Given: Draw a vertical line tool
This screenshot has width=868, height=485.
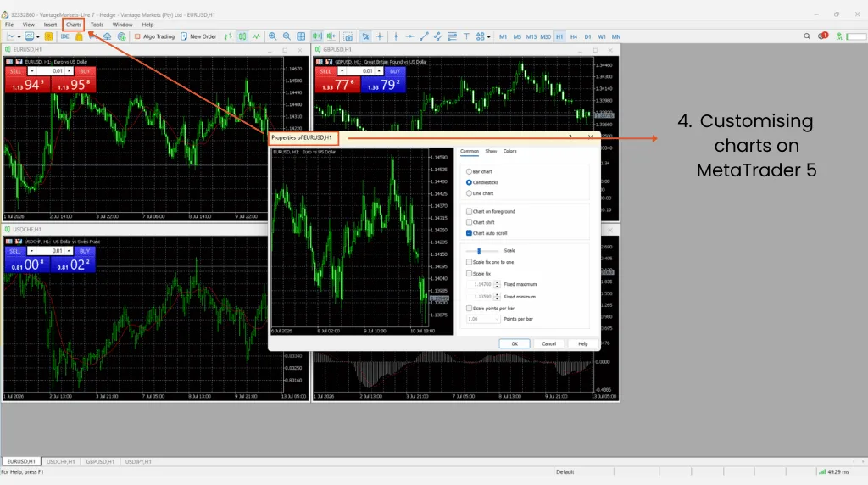Looking at the screenshot, I should (x=396, y=36).
